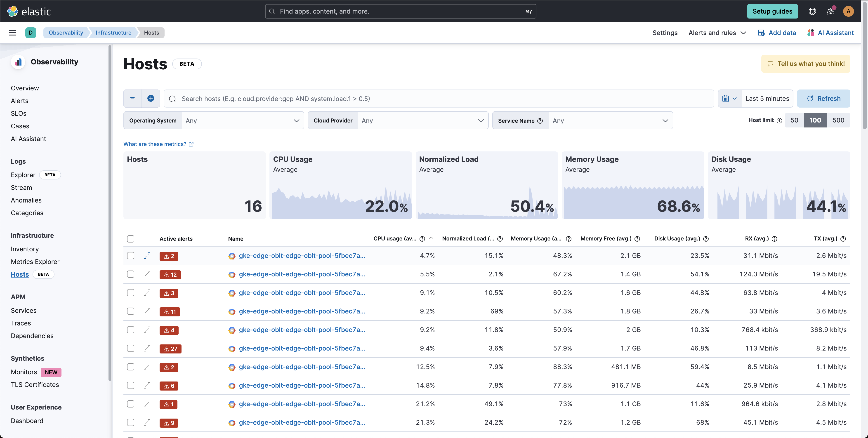Click the CPU Usage average chart
The height and width of the screenshot is (438, 868).
pyautogui.click(x=341, y=185)
